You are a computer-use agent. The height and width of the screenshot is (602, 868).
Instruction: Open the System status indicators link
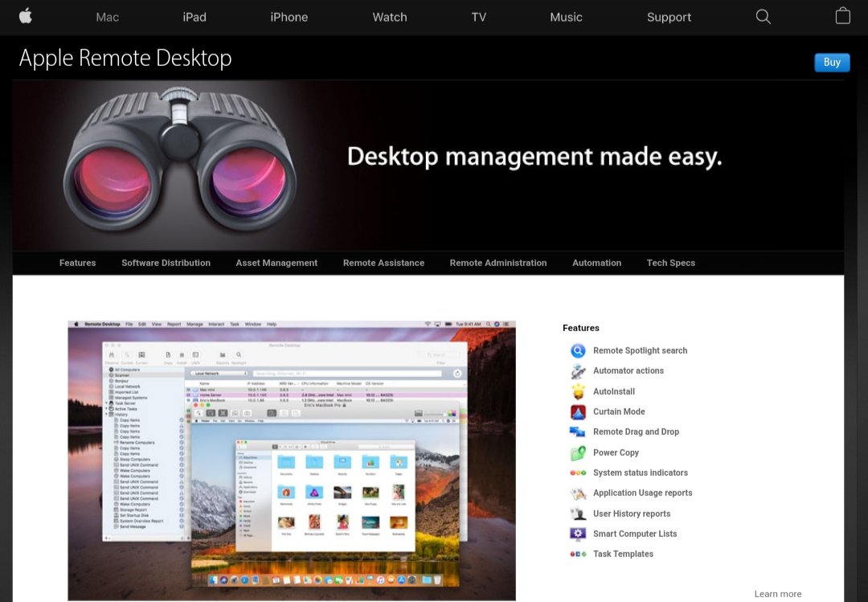pyautogui.click(x=641, y=473)
